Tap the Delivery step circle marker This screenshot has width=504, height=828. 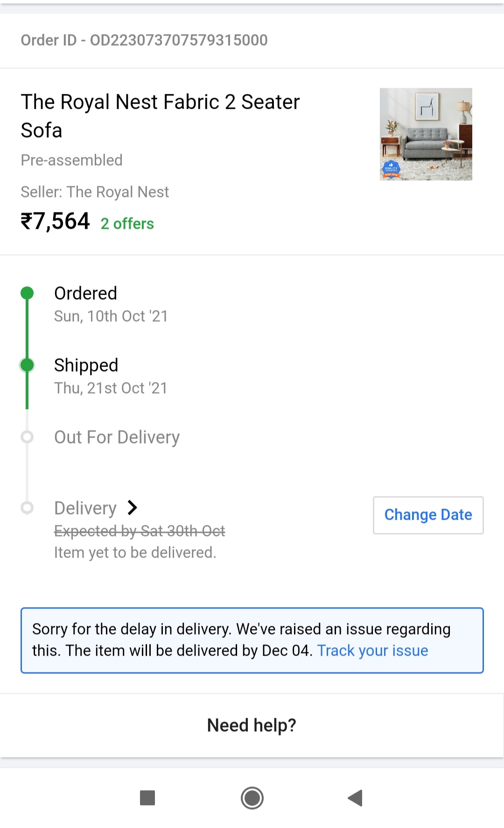coord(28,508)
